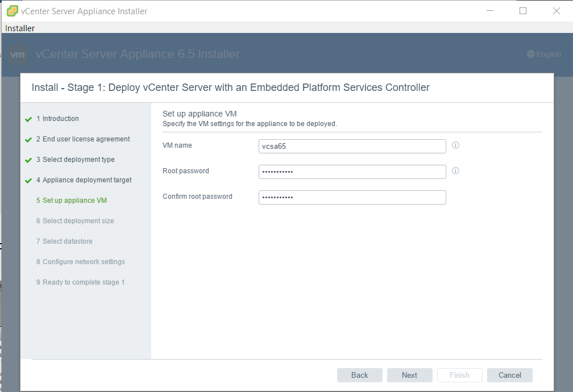
Task: Click the checkmark beside End user license agreement
Action: point(28,140)
